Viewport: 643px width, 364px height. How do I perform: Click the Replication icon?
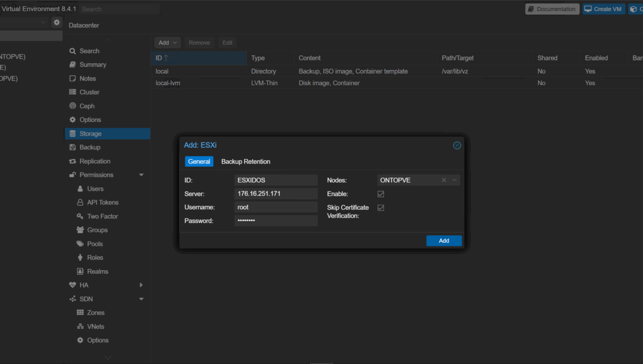73,161
